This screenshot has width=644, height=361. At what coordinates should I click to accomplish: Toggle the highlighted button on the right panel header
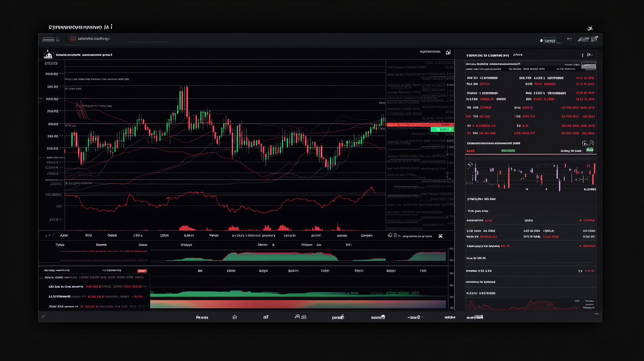589,65
